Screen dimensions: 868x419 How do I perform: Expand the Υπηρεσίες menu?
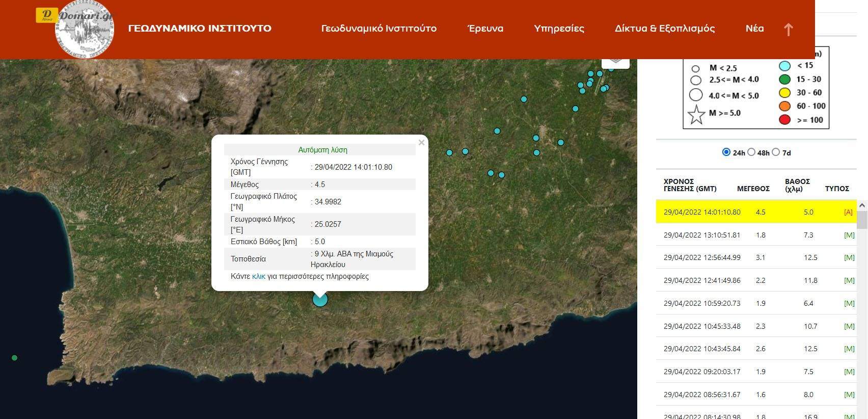559,29
